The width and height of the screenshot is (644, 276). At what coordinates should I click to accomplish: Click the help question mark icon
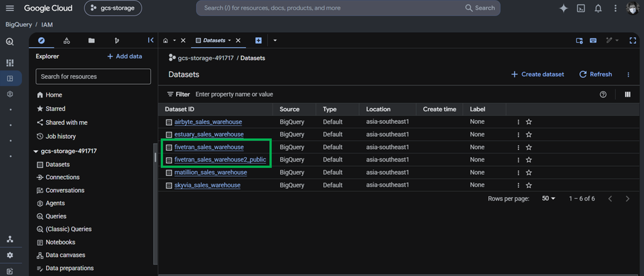click(603, 94)
